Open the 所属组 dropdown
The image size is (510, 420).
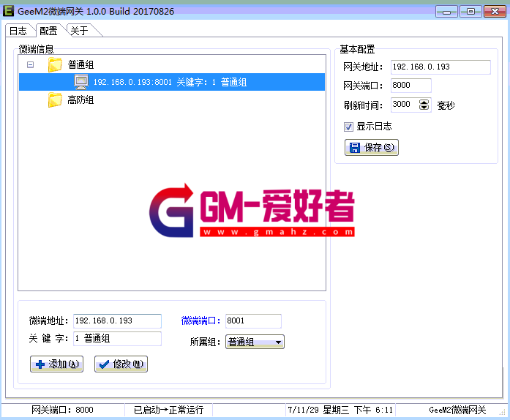[x=255, y=342]
